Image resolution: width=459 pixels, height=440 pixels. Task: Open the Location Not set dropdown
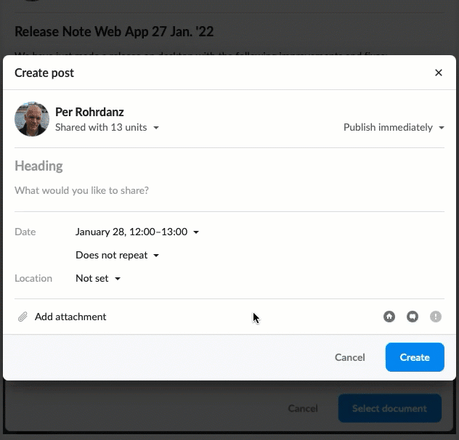point(98,278)
